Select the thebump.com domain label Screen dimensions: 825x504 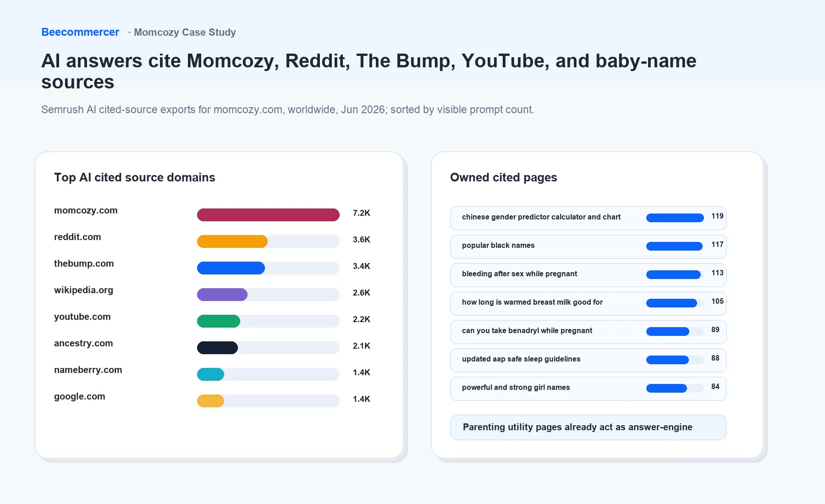(x=84, y=263)
